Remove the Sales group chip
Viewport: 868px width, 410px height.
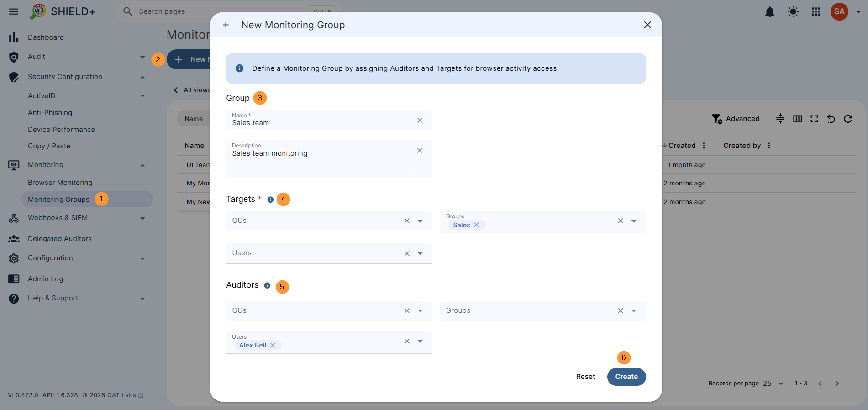click(476, 225)
